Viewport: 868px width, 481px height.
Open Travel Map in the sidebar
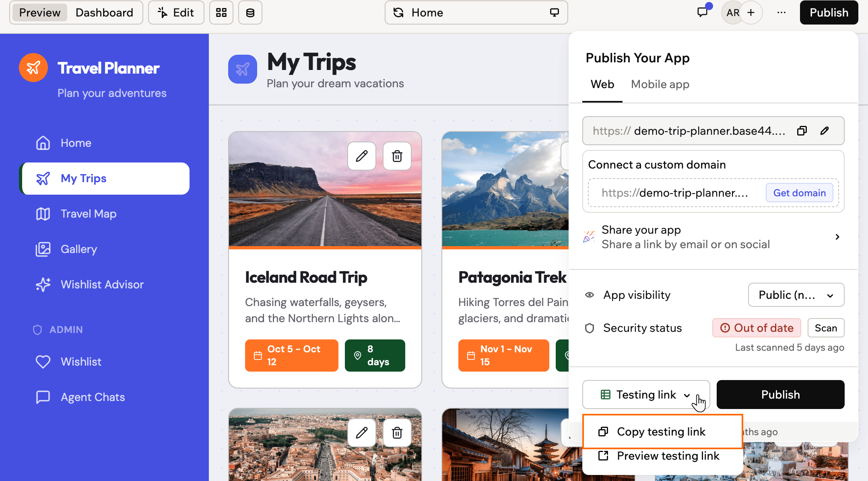[x=104, y=214]
